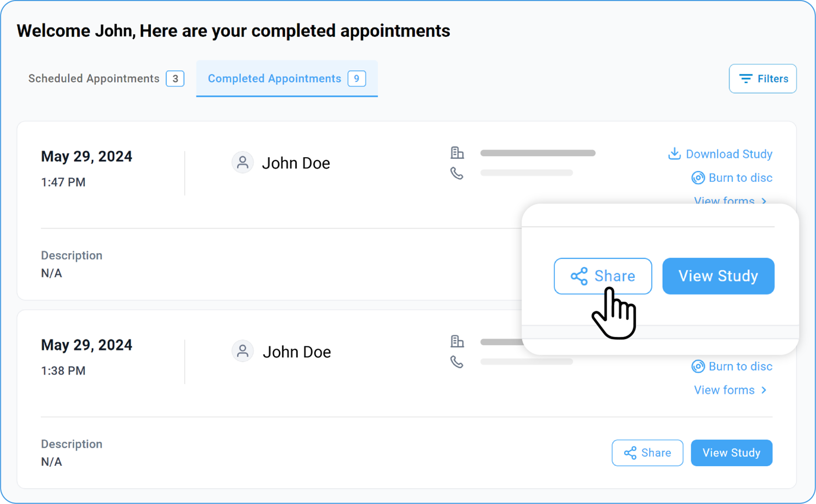The width and height of the screenshot is (816, 504).
Task: Click the phone icon in first appointment
Action: click(x=457, y=173)
